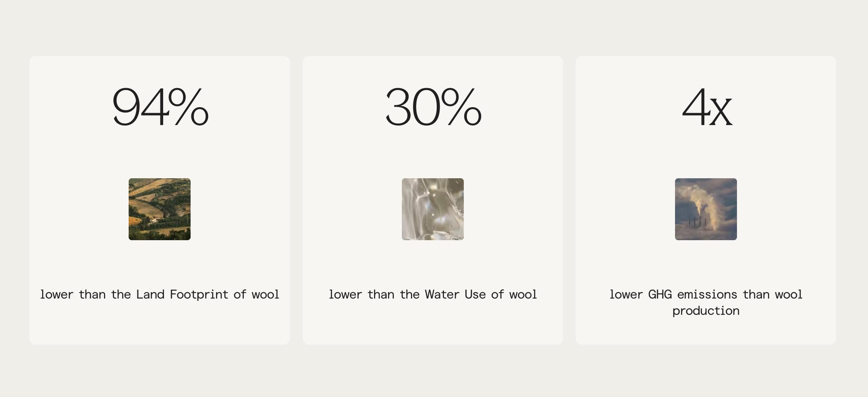Viewport: 868px width, 397px height.
Task: Select the 30% statistic heading
Action: coord(433,107)
